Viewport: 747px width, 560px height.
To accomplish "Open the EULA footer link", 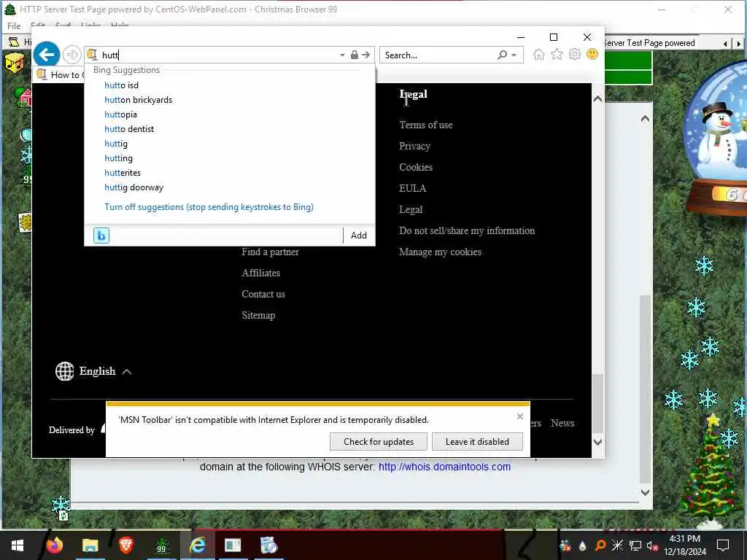I will coord(413,188).
